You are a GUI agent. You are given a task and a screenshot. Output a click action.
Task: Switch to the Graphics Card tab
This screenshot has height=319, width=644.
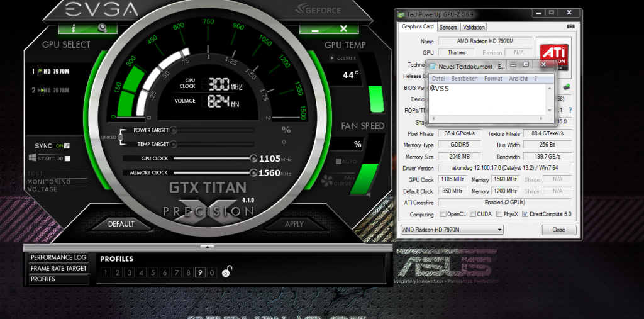418,26
